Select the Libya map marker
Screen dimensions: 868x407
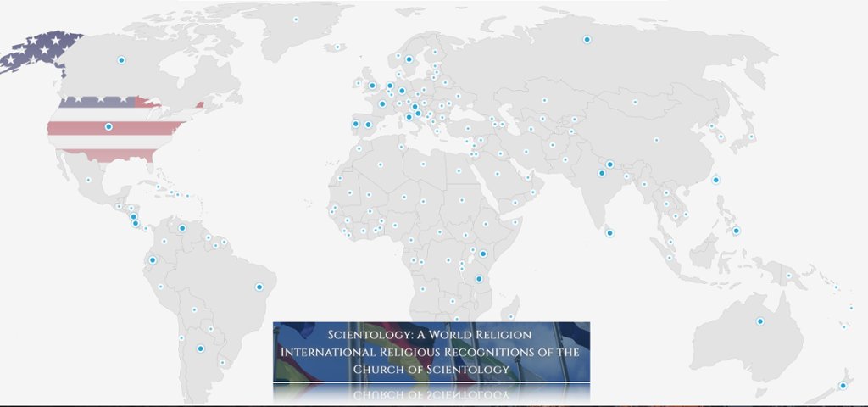pos(423,164)
